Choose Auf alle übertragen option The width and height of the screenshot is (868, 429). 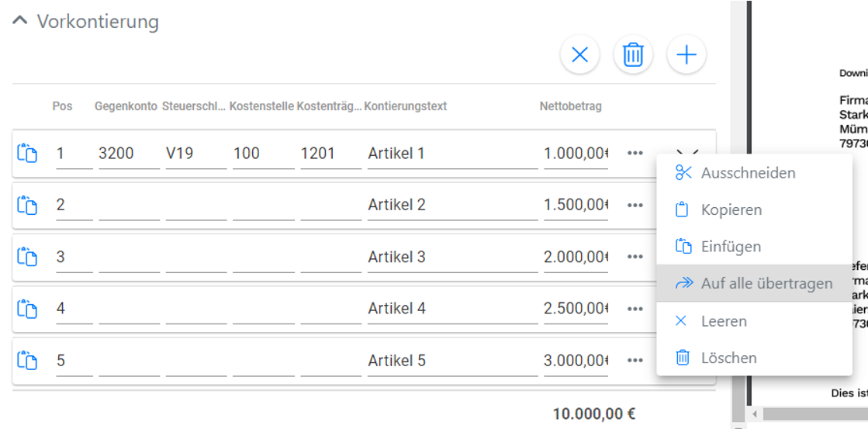766,284
